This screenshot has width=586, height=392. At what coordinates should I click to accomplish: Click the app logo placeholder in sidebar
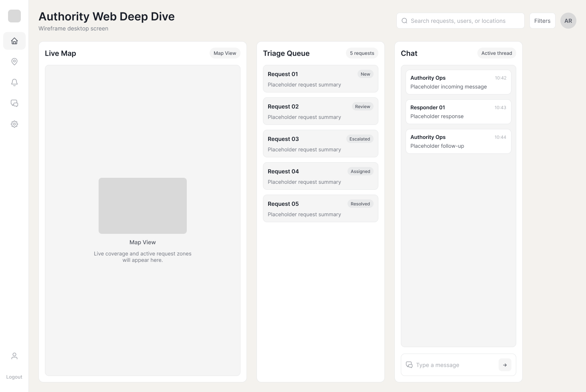(x=14, y=16)
